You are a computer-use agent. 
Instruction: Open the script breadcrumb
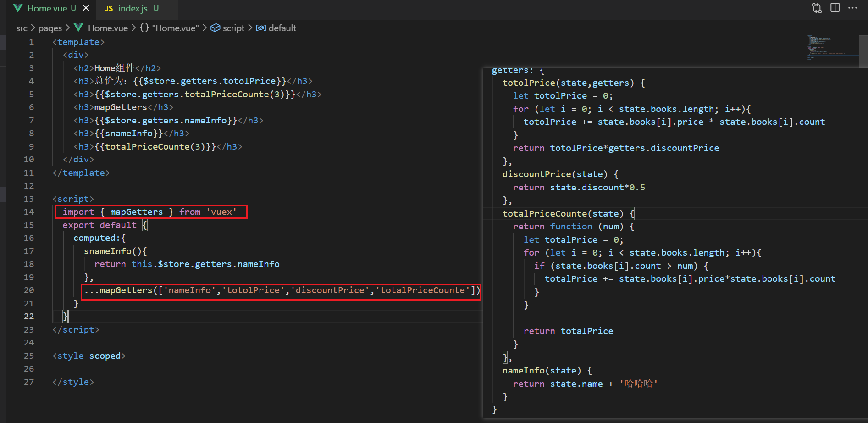pyautogui.click(x=233, y=28)
